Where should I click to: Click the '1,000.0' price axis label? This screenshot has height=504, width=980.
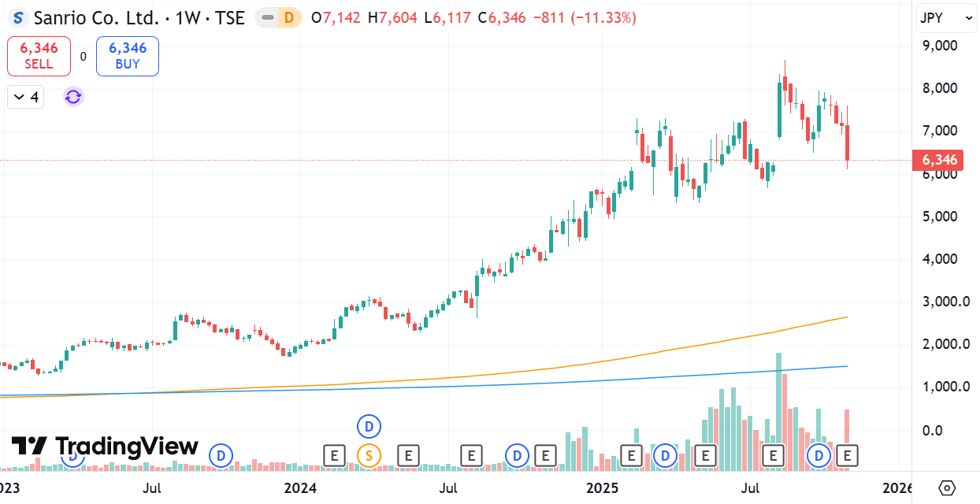[945, 387]
